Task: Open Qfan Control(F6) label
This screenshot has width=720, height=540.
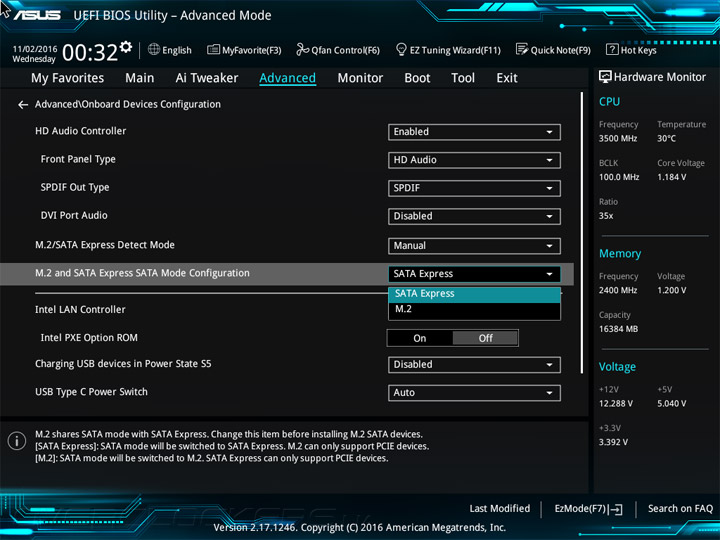Action: click(345, 50)
